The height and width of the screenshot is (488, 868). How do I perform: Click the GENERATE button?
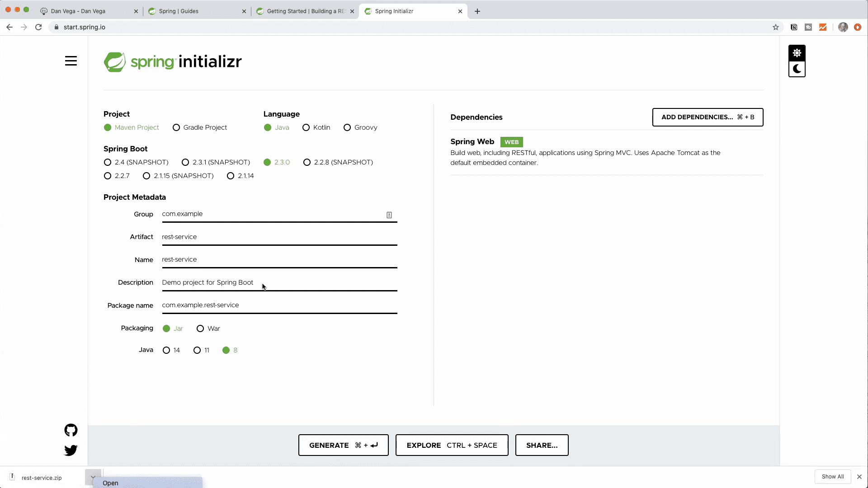click(343, 445)
